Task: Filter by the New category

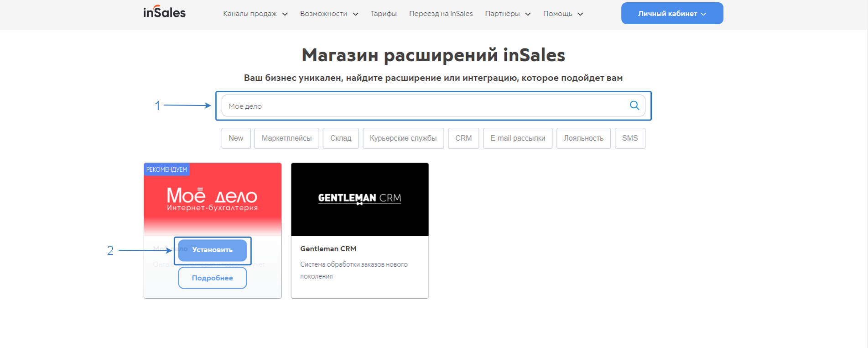Action: coord(236,138)
